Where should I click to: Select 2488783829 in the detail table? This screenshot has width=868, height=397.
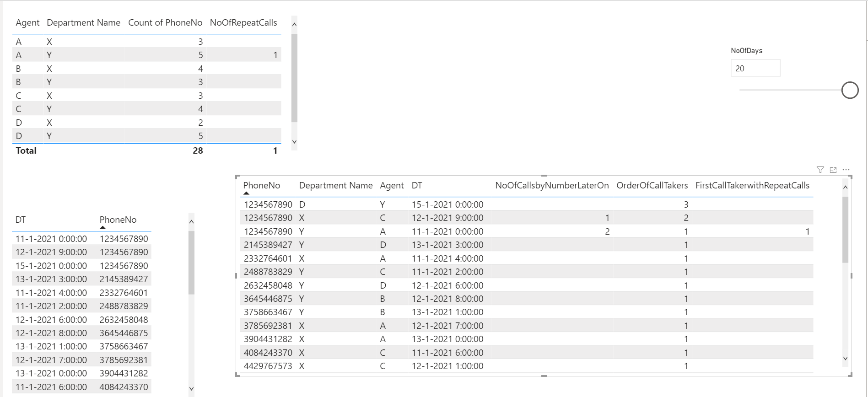click(268, 272)
